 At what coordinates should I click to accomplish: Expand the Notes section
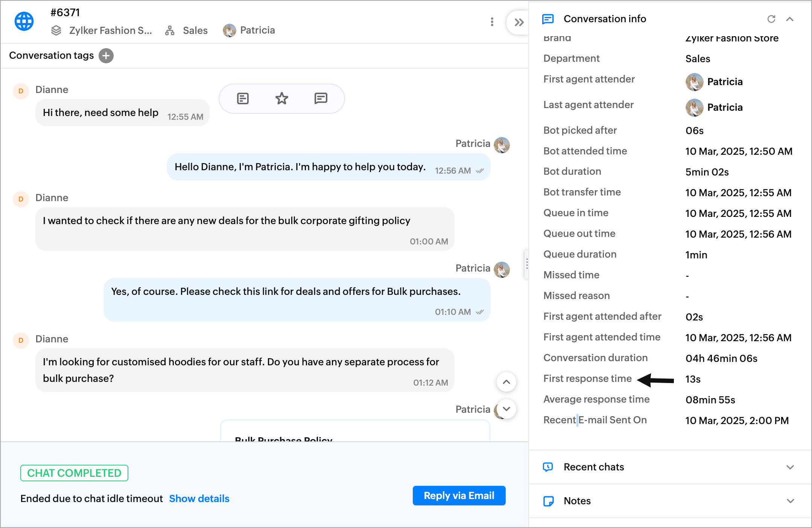[x=790, y=501]
